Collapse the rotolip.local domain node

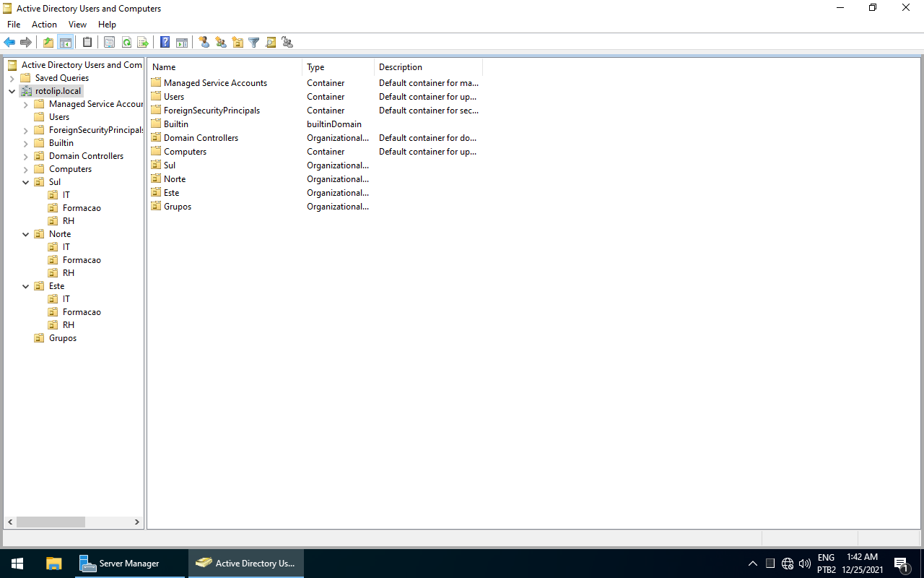(x=12, y=91)
